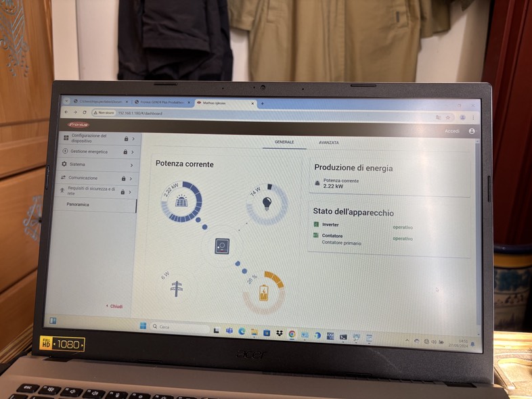Click the inverter icon in the center
Screen dimensions: 532x399
222,246
